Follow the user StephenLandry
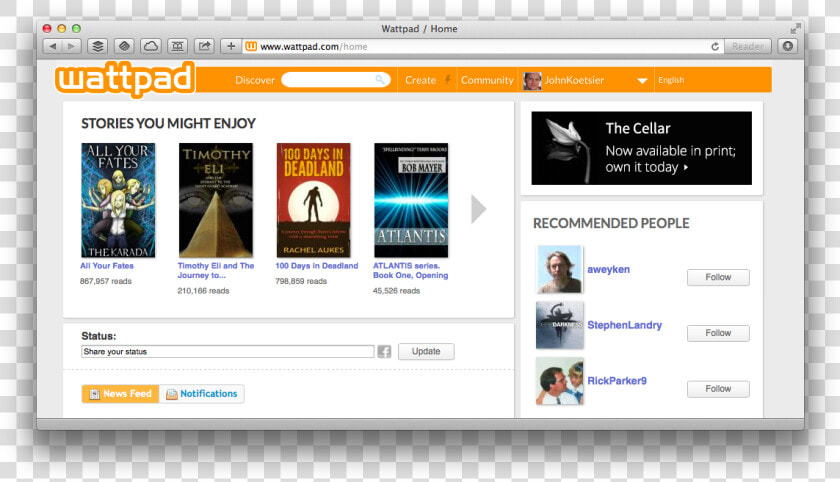The width and height of the screenshot is (840, 482). [718, 333]
